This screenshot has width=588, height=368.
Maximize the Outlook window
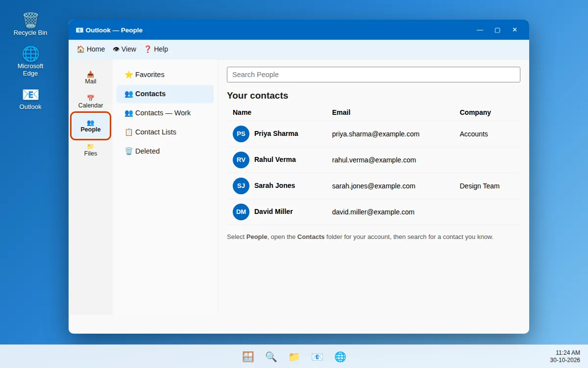click(497, 30)
